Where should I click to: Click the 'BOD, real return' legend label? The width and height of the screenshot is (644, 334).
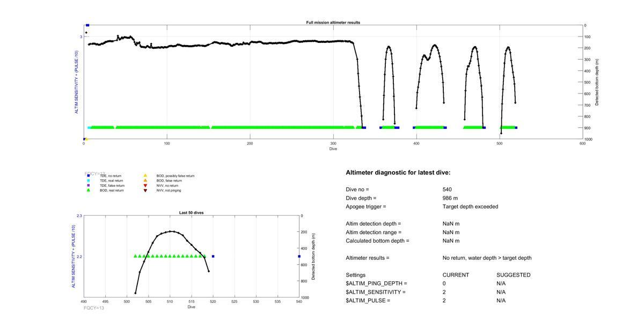click(112, 190)
